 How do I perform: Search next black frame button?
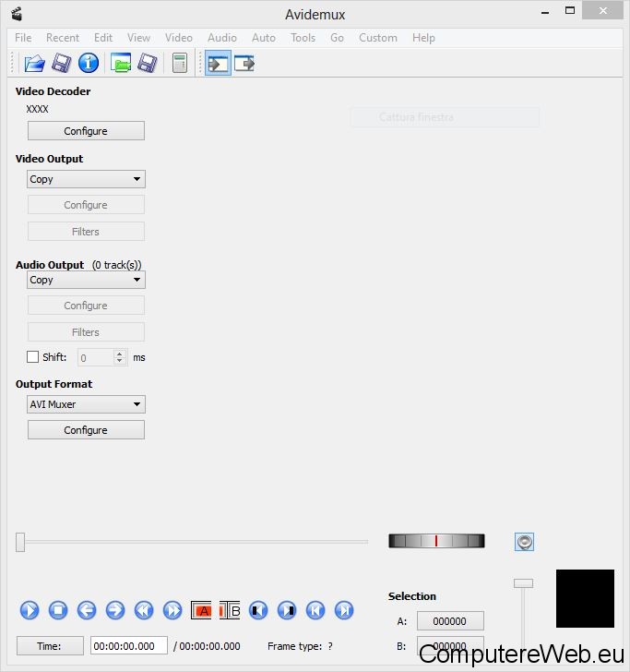[x=287, y=610]
